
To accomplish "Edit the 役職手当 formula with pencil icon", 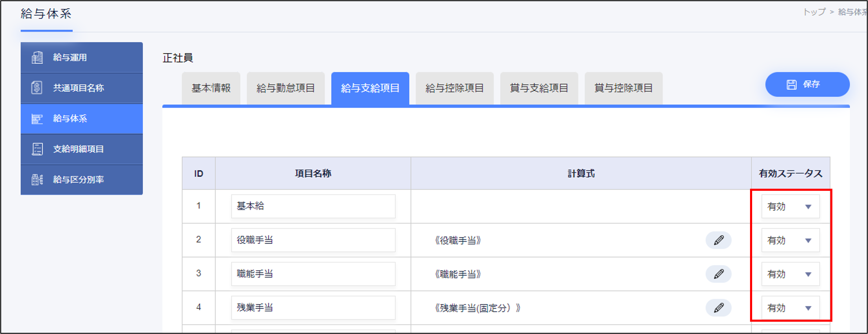I will click(x=718, y=240).
